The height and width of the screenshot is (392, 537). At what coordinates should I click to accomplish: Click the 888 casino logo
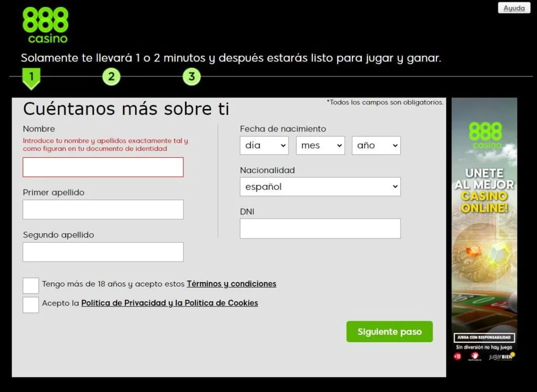(x=45, y=23)
